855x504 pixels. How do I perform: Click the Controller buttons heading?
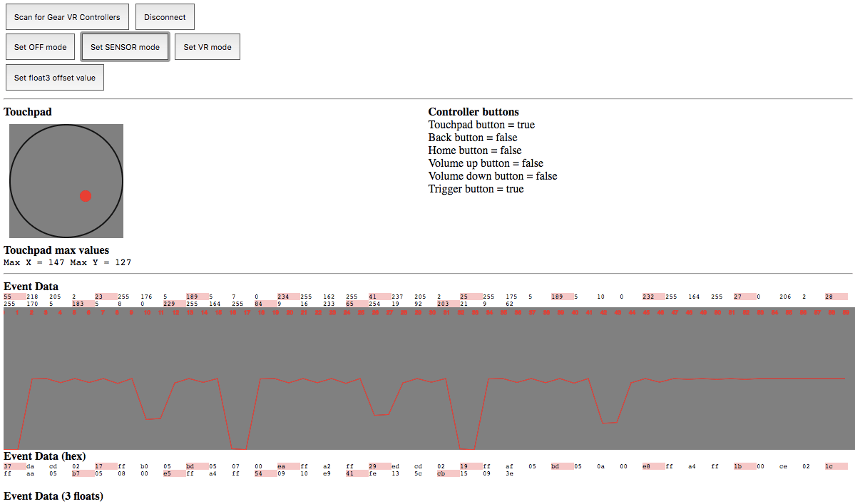[473, 112]
